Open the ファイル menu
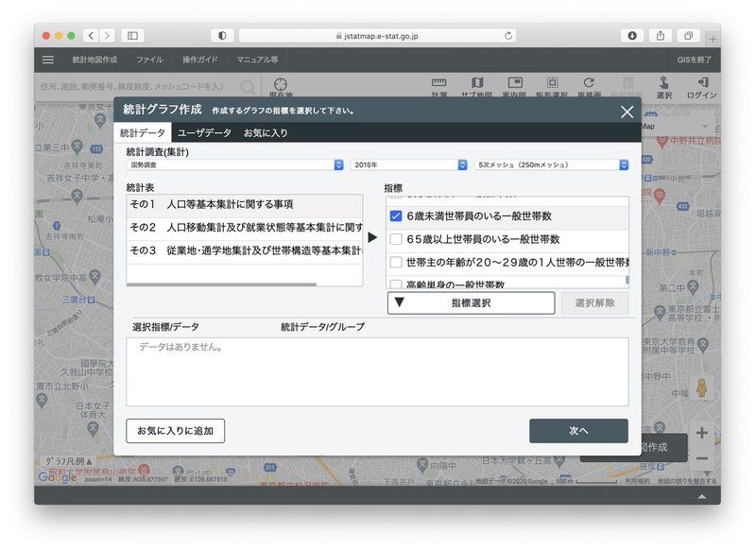The width and height of the screenshot is (756, 551). pos(149,60)
